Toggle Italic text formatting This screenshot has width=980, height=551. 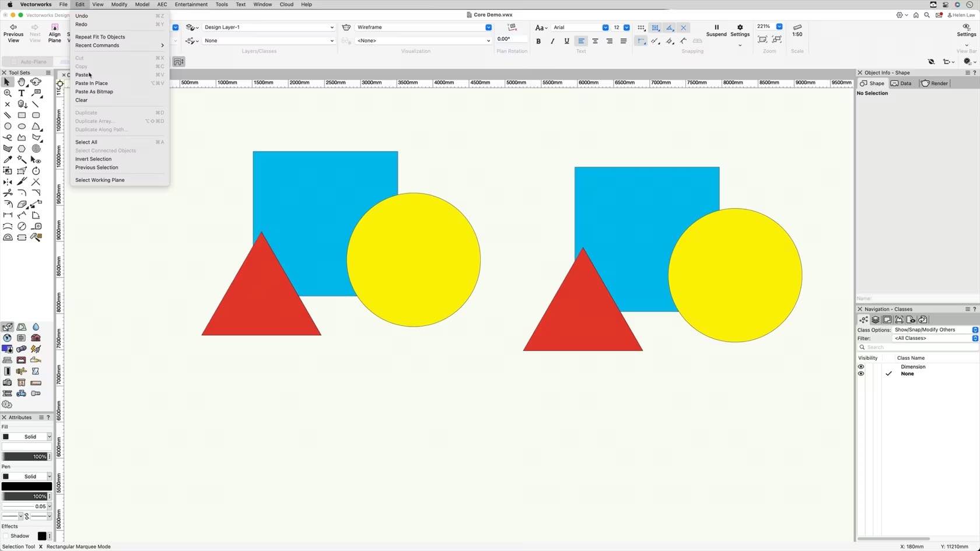[x=552, y=41]
